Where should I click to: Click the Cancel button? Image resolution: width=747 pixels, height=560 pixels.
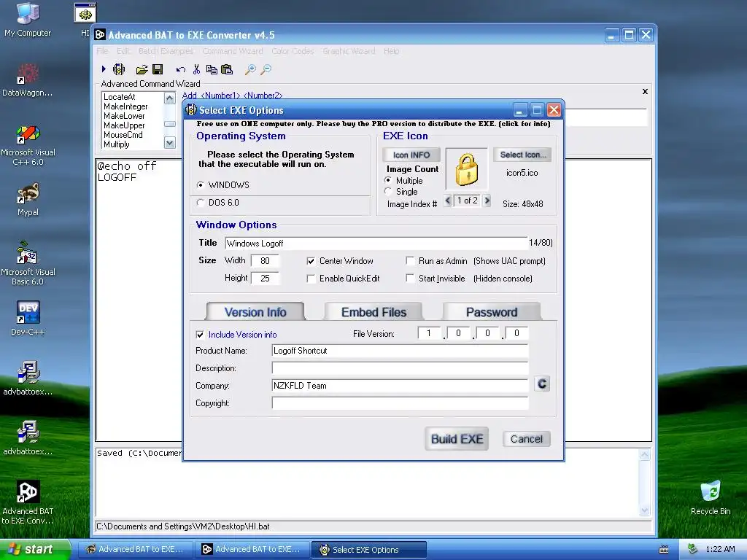point(527,439)
